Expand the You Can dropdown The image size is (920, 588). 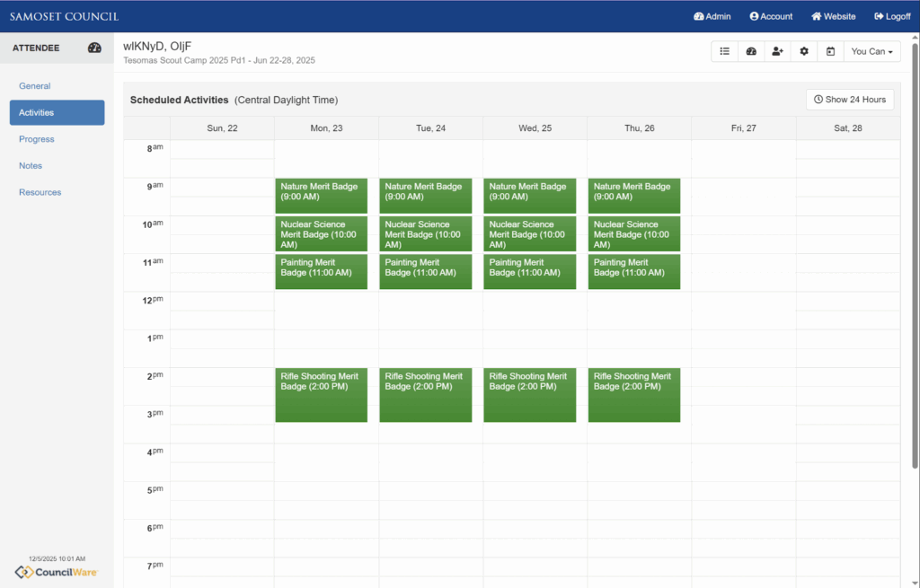[871, 52]
